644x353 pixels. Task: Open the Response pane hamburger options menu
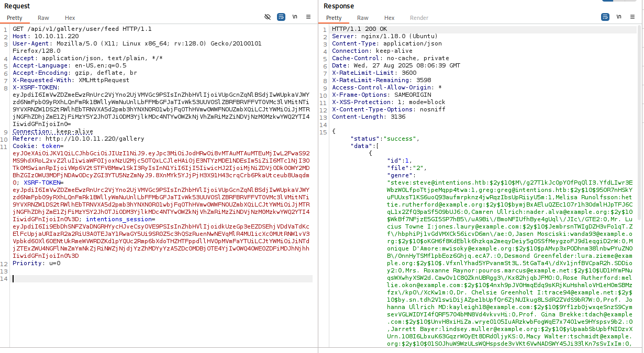pyautogui.click(x=634, y=17)
